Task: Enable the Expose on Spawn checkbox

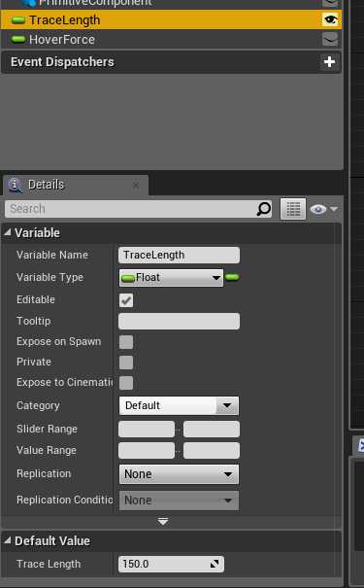Action: (126, 342)
